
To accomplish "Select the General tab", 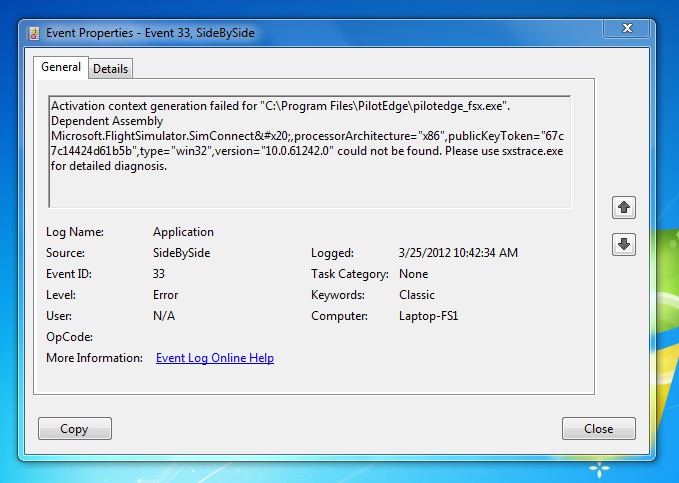I will point(61,68).
